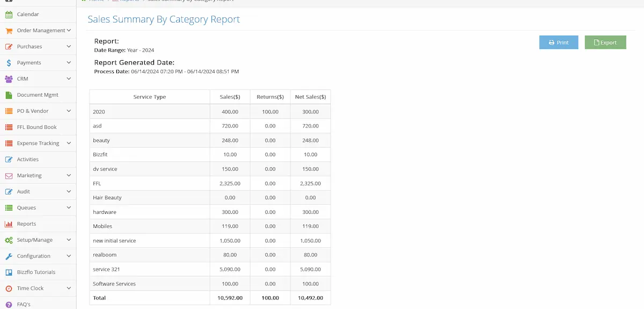Expand the Payments menu chevron
The width and height of the screenshot is (644, 309).
pyautogui.click(x=69, y=63)
